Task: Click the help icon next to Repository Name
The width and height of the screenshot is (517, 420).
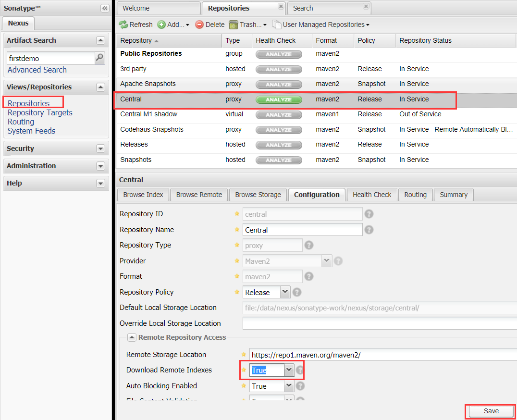Action: [x=369, y=230]
